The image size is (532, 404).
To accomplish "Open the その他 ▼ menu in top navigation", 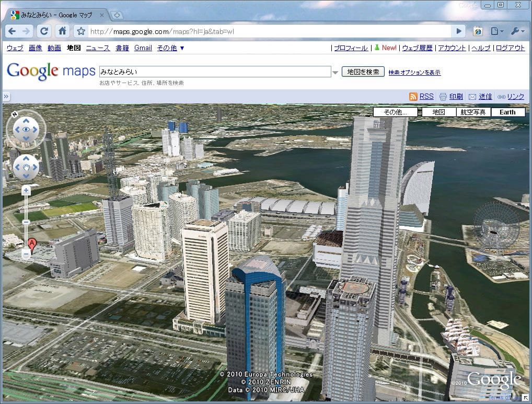I will [x=170, y=48].
